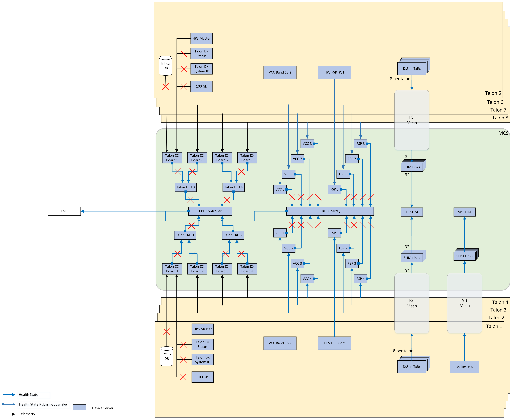Click the Talon 2 panel label
The width and height of the screenshot is (513, 420).
coord(496,318)
